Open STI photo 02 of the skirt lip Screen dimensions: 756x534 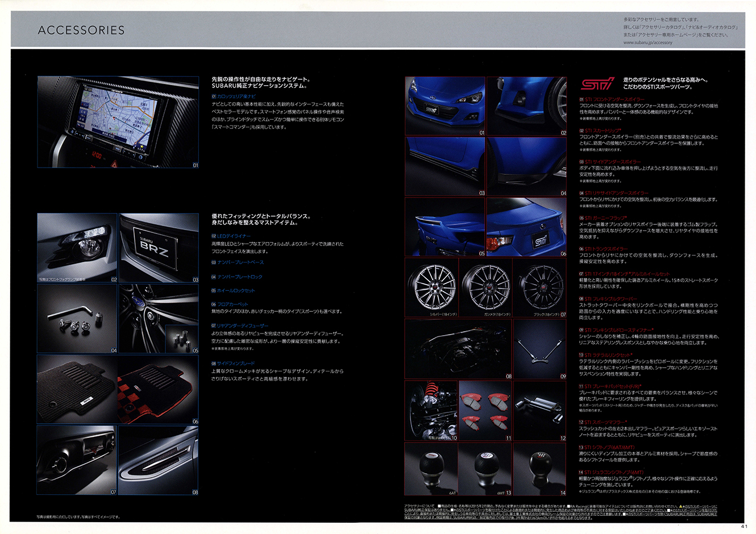[x=527, y=106]
